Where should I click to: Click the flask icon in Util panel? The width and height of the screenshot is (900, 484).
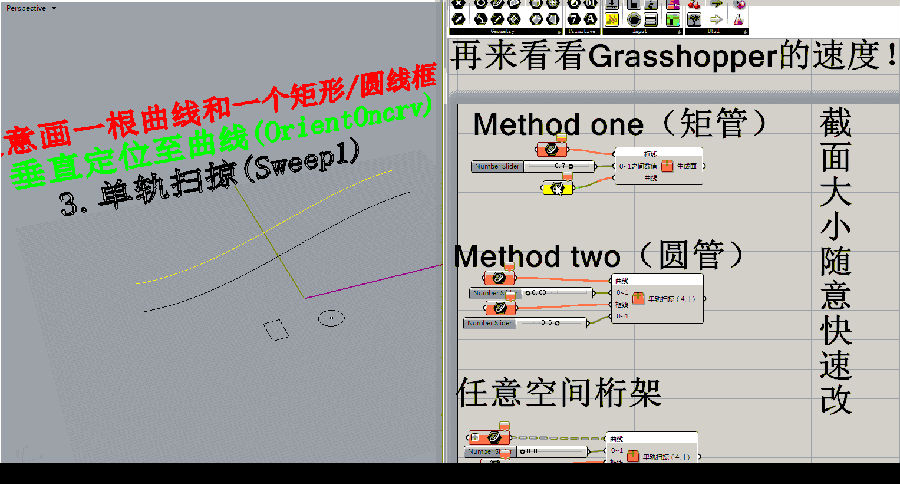739,20
